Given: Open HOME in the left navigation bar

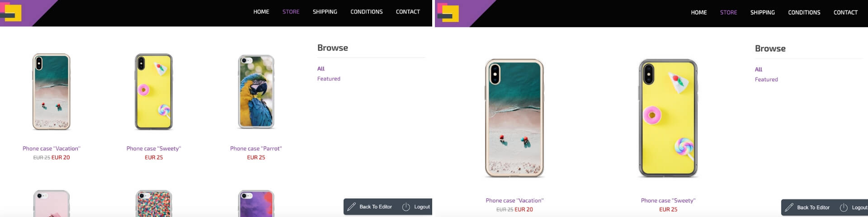Looking at the screenshot, I should coord(261,12).
